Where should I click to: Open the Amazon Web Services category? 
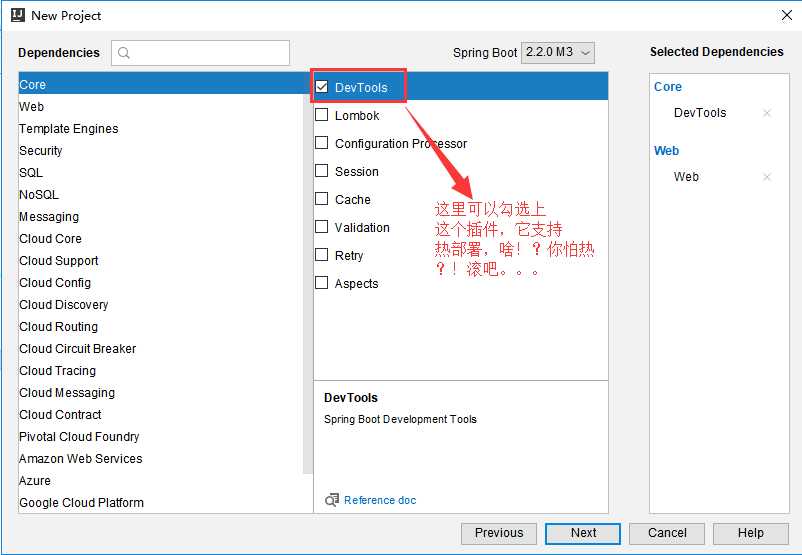[161, 458]
